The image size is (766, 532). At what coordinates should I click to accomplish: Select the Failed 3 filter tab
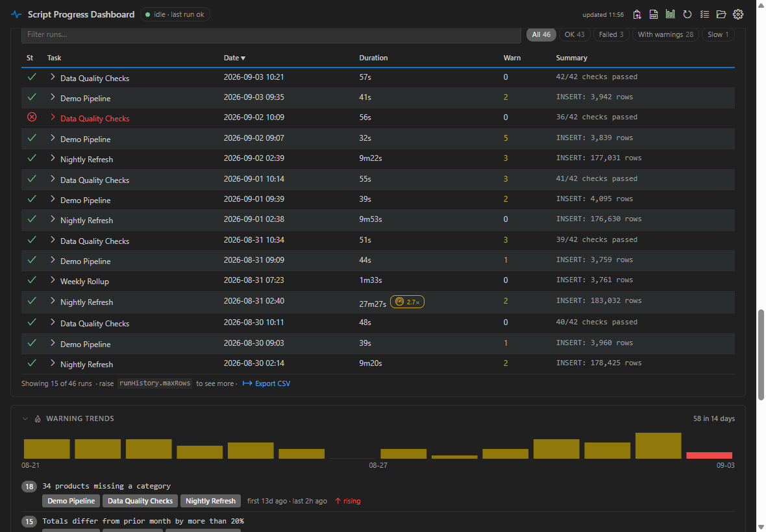(611, 34)
